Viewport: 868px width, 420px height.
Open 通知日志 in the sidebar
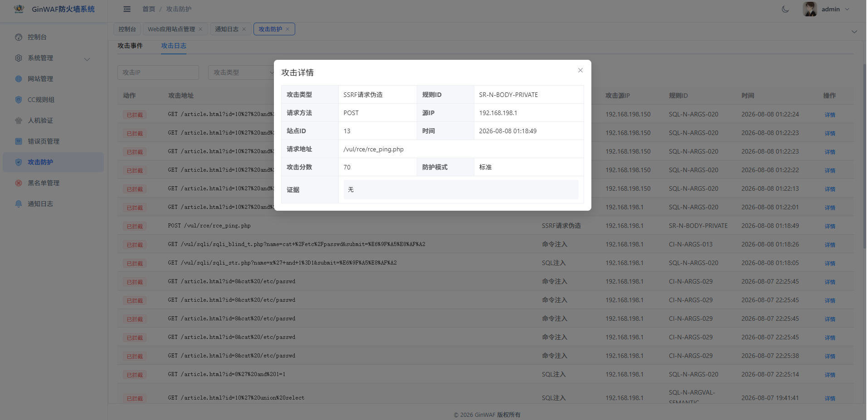[x=54, y=204]
